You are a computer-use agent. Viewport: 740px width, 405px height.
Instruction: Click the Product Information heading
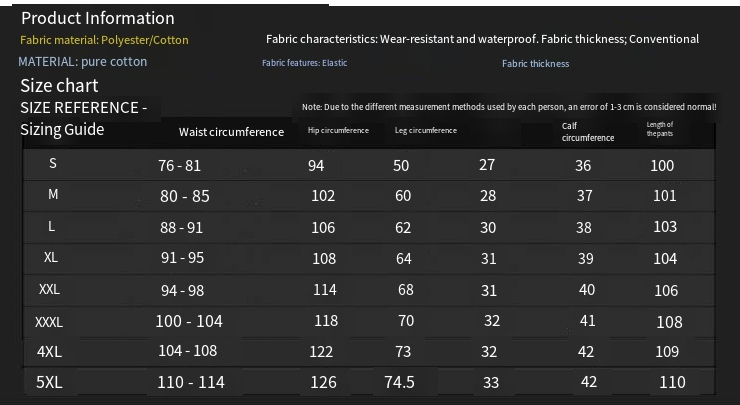click(x=97, y=18)
